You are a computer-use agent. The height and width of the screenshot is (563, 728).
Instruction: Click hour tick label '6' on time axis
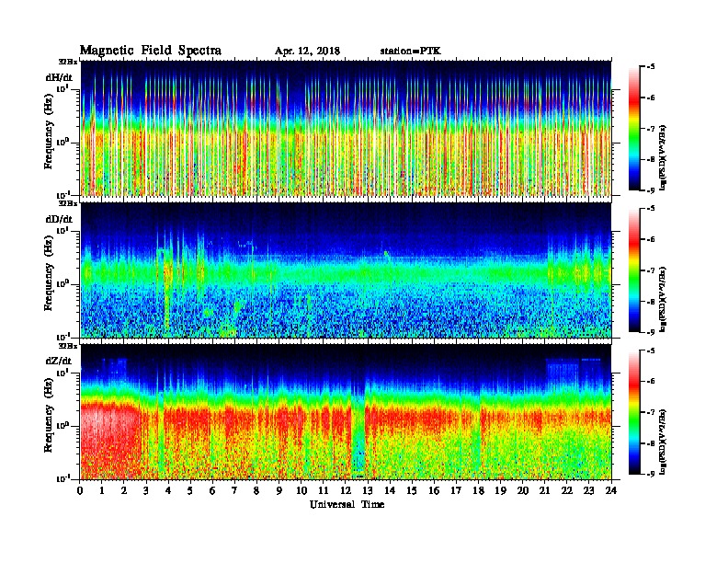[212, 490]
